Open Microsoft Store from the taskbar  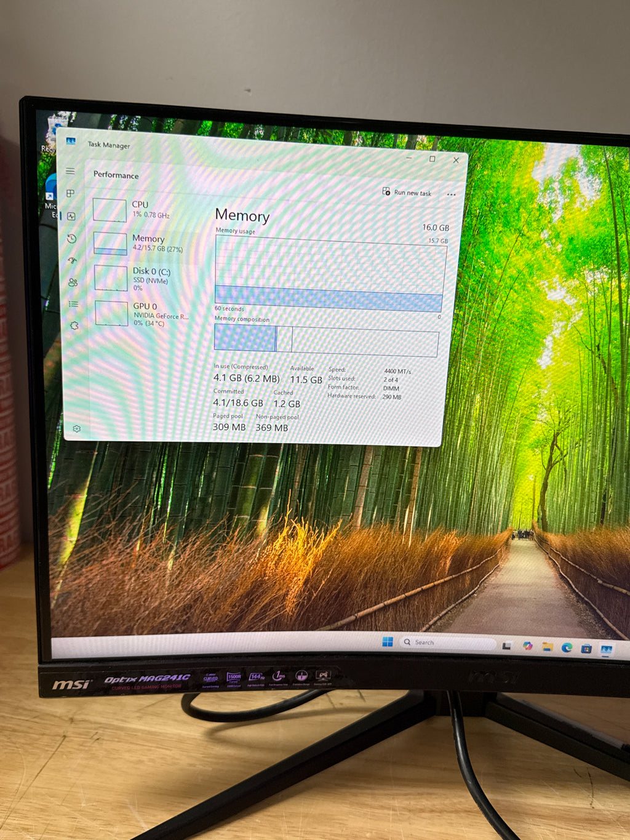(x=586, y=649)
